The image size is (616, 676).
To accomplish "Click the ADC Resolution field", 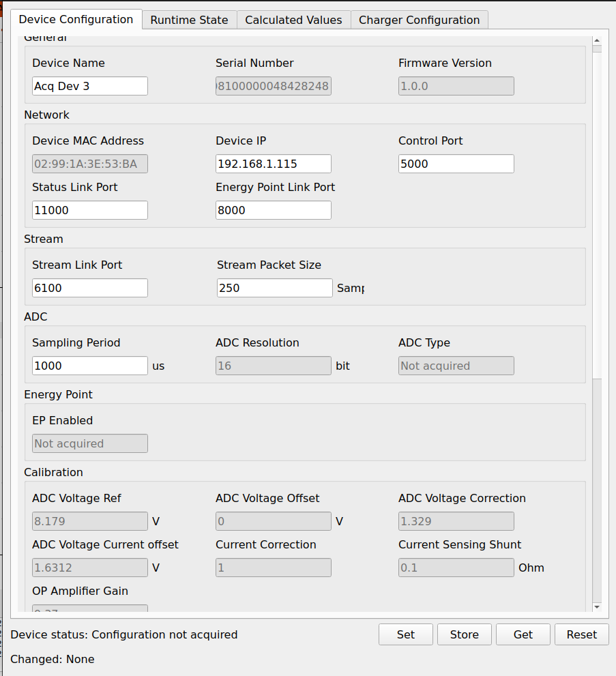I will [x=274, y=366].
